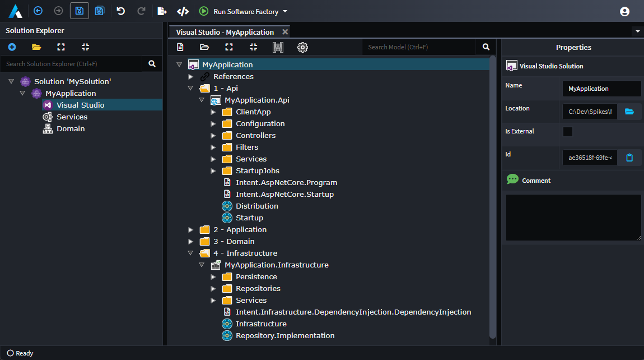The width and height of the screenshot is (644, 360).
Task: Copy the Id using clipboard icon
Action: click(x=629, y=158)
